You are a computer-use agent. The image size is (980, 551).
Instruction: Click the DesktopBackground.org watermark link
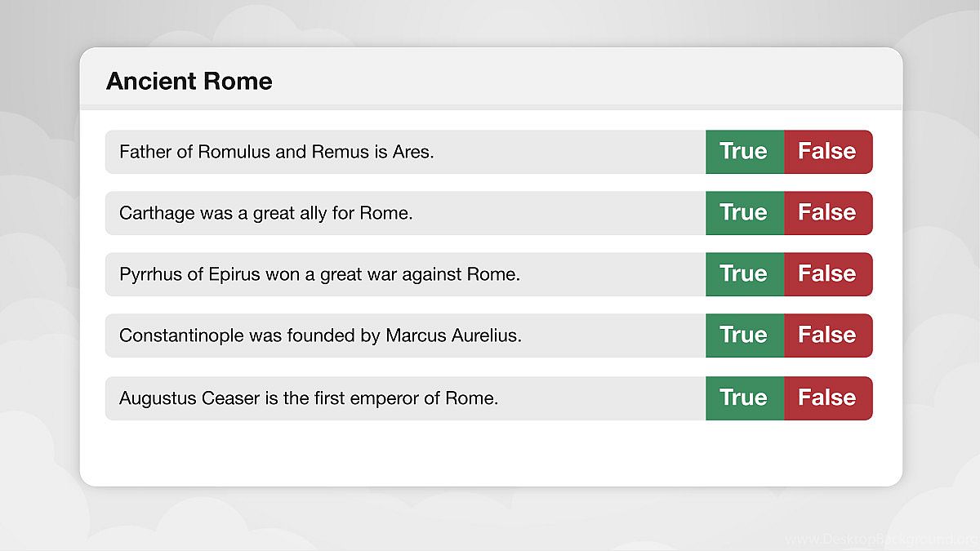click(x=880, y=540)
